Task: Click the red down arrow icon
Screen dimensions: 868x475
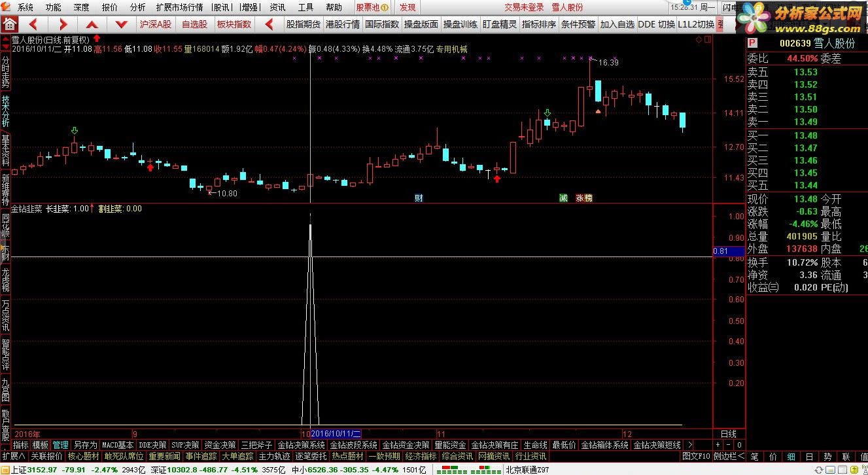Action: (x=121, y=24)
